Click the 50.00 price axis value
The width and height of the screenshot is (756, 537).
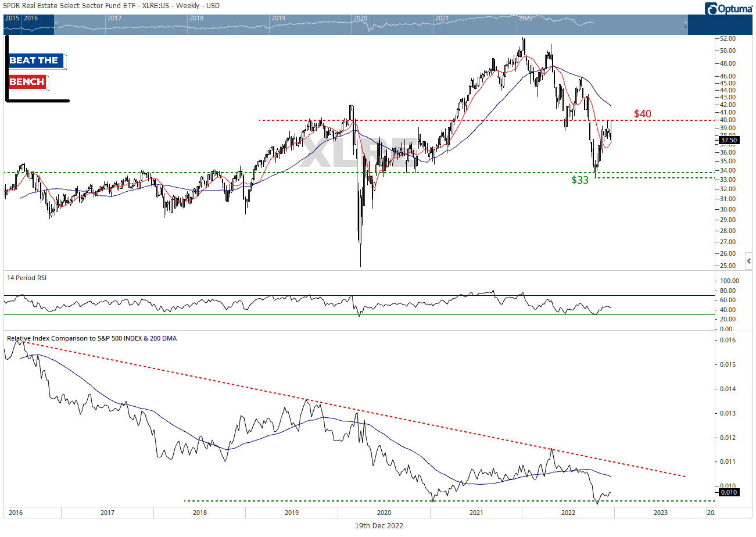click(x=729, y=51)
